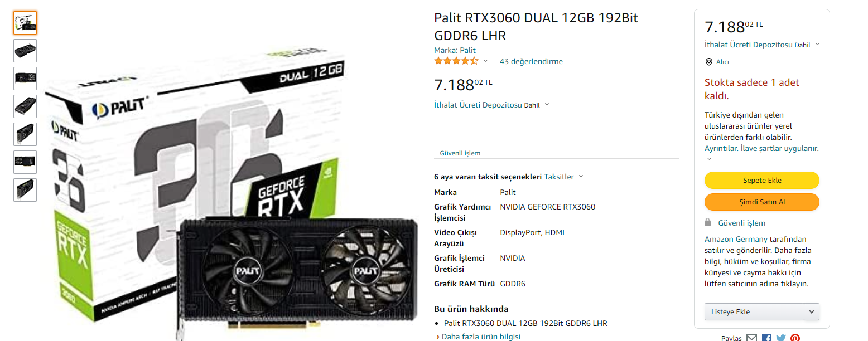Viewport: 868px width, 341px height.
Task: Select the second product thumbnail image
Action: click(x=25, y=51)
